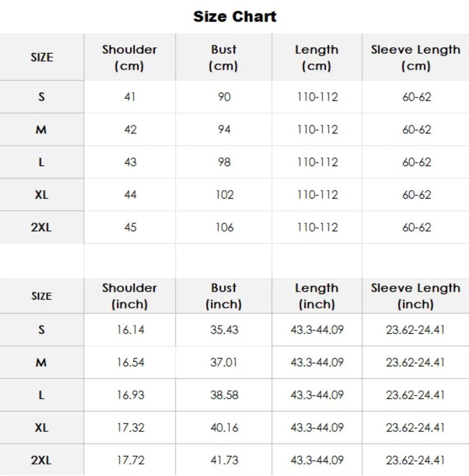Select the 16.93 inch shoulder cell
The height and width of the screenshot is (476, 469).
[130, 395]
